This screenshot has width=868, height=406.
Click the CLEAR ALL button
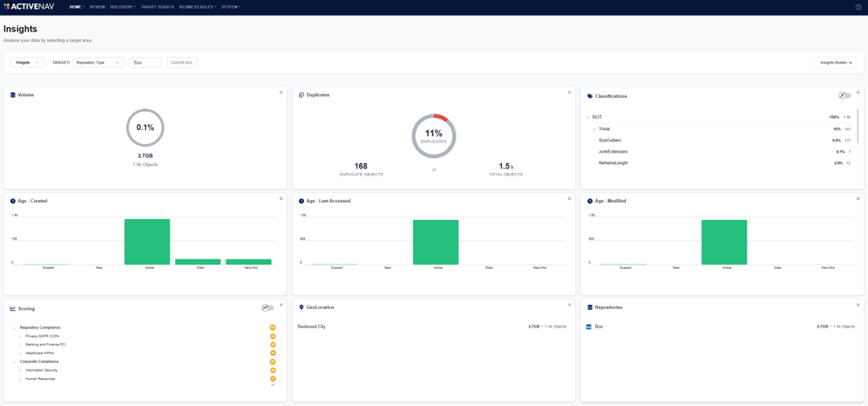pyautogui.click(x=182, y=63)
